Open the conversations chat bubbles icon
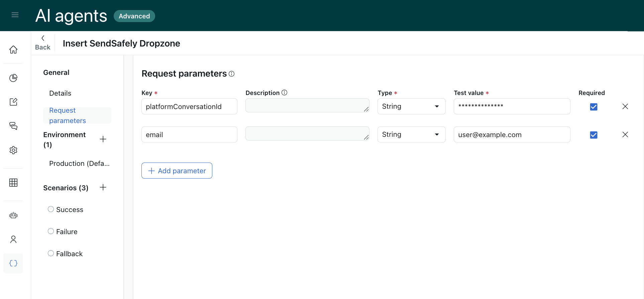This screenshot has height=299, width=644. pyautogui.click(x=13, y=126)
